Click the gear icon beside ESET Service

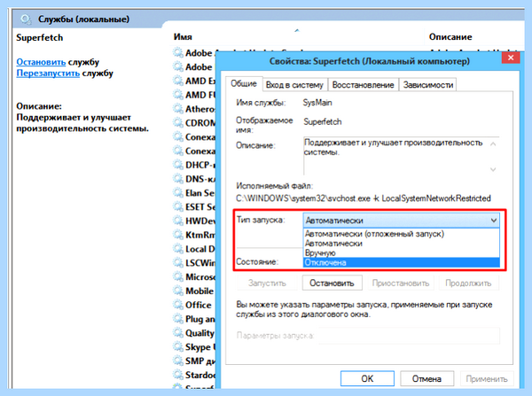coord(178,206)
